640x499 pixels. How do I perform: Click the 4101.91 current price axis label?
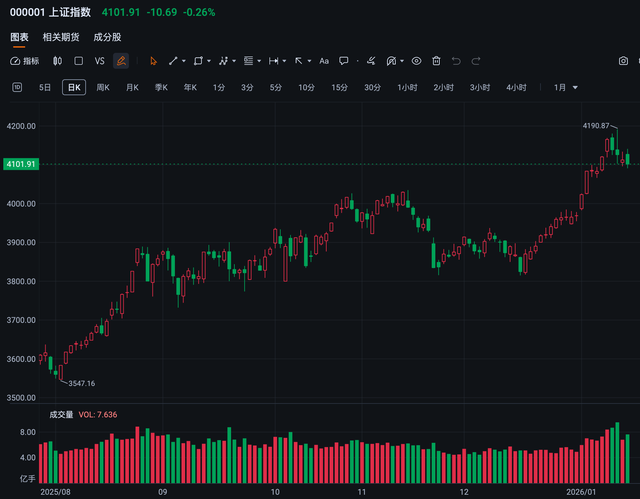coord(20,164)
